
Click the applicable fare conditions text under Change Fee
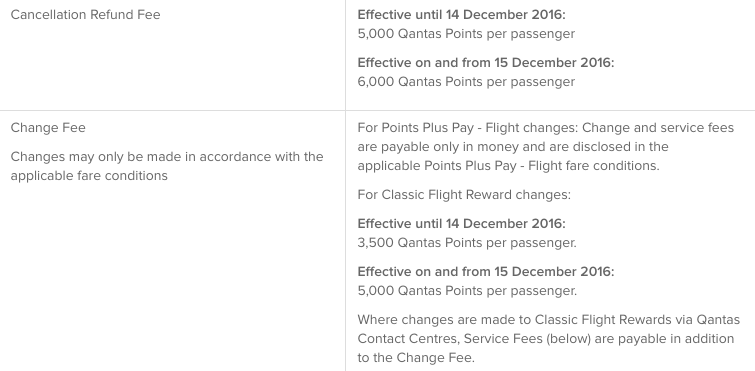(x=89, y=176)
